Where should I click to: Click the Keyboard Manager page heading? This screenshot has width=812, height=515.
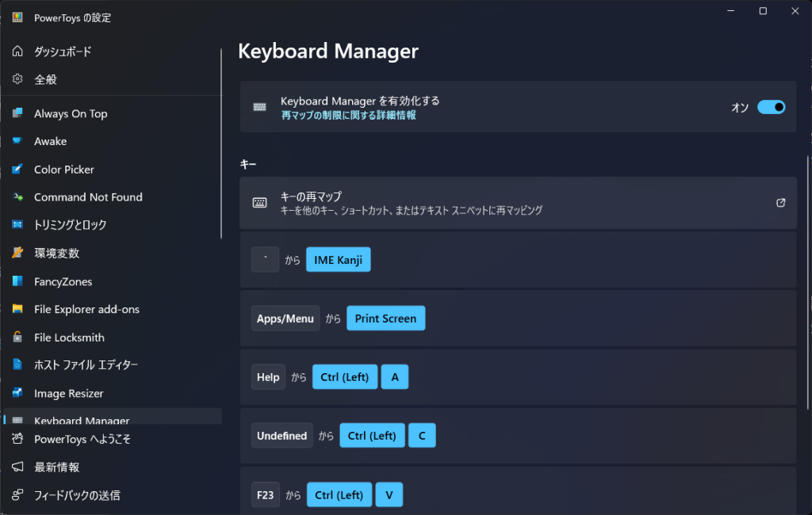click(328, 51)
